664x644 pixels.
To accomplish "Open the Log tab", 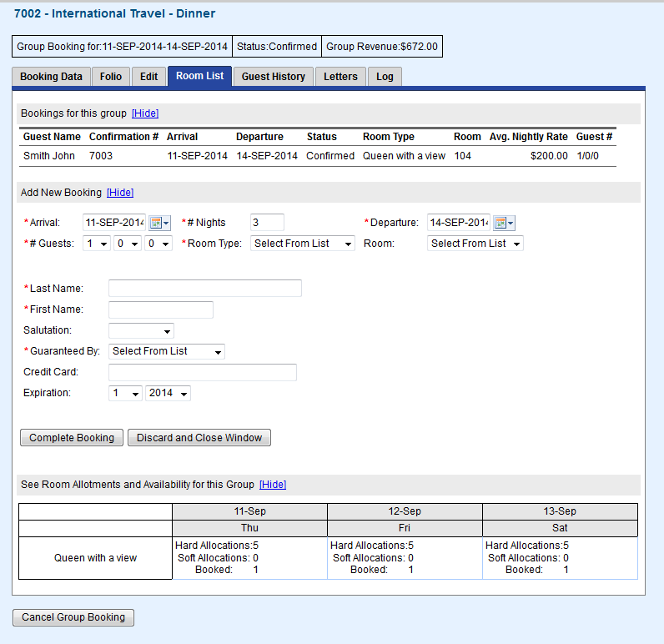I will [x=385, y=77].
